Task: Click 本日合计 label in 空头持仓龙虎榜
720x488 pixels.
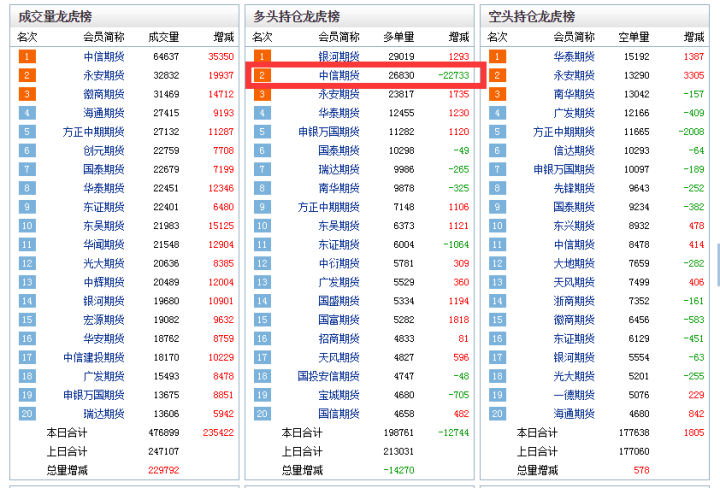Action: [537, 432]
